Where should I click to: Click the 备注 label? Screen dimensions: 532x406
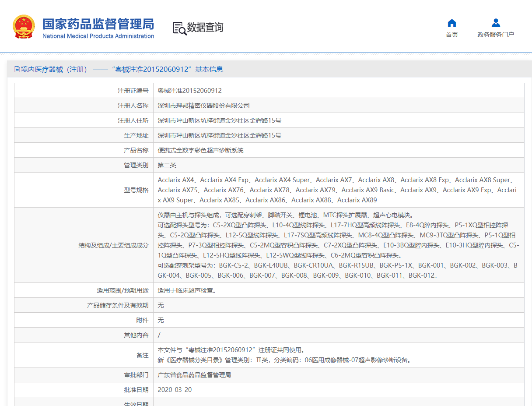point(142,355)
